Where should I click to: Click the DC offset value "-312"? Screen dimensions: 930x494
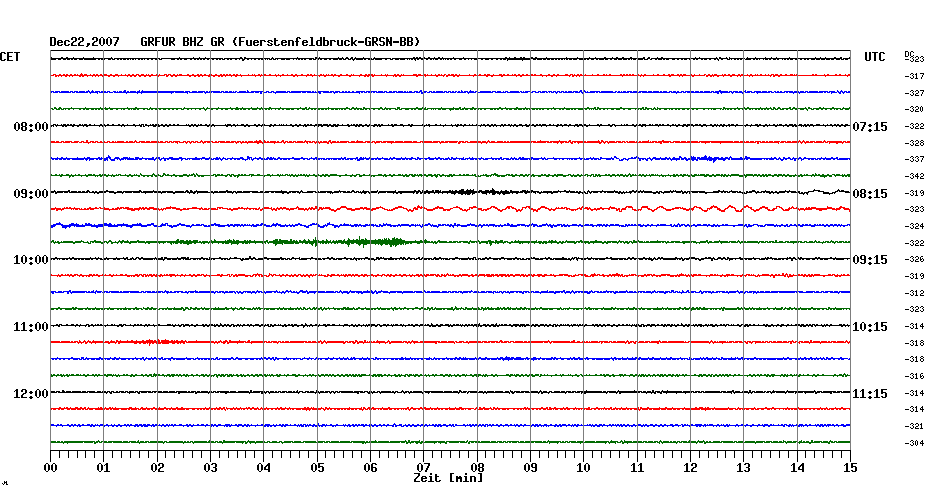pos(915,293)
